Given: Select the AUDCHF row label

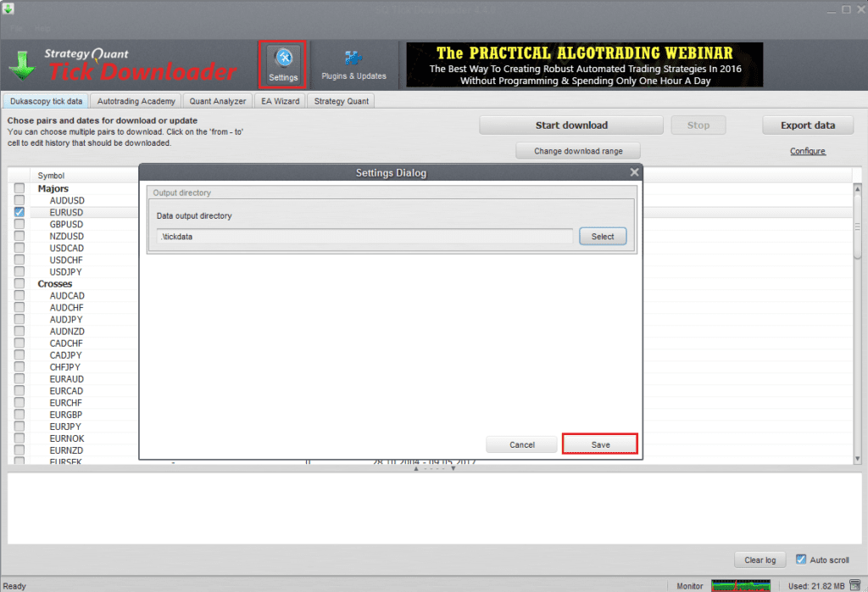Looking at the screenshot, I should pos(66,307).
